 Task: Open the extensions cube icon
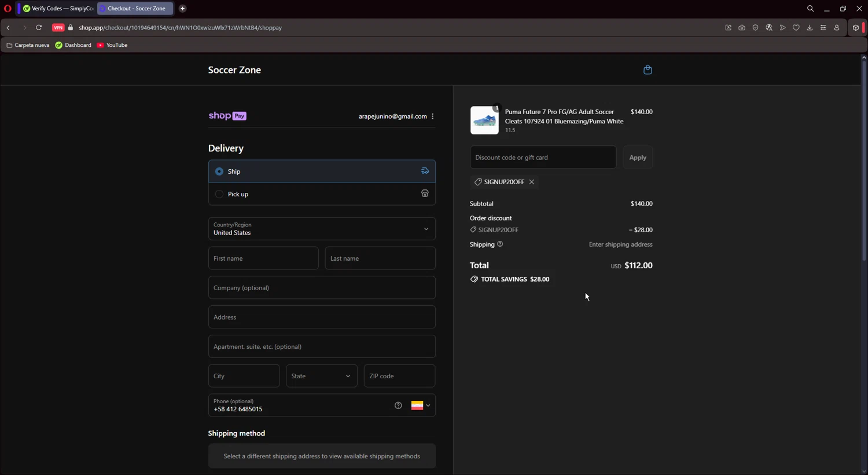point(856,28)
